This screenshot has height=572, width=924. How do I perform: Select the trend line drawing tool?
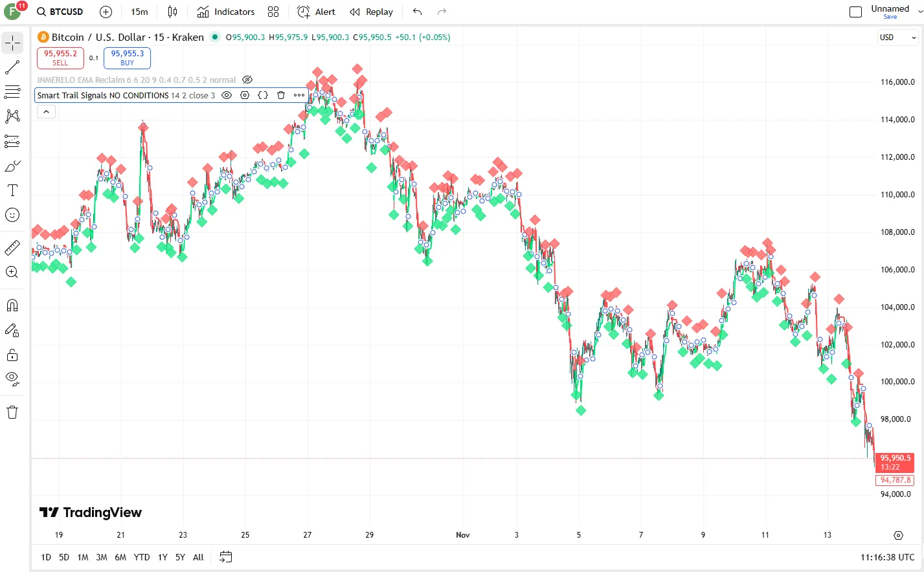(x=12, y=67)
